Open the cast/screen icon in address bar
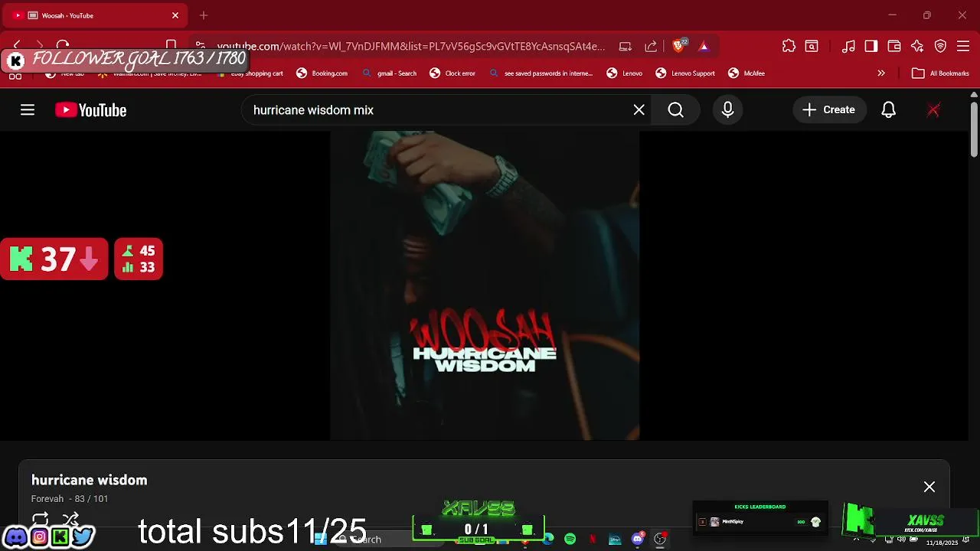The height and width of the screenshot is (551, 980). 626,46
